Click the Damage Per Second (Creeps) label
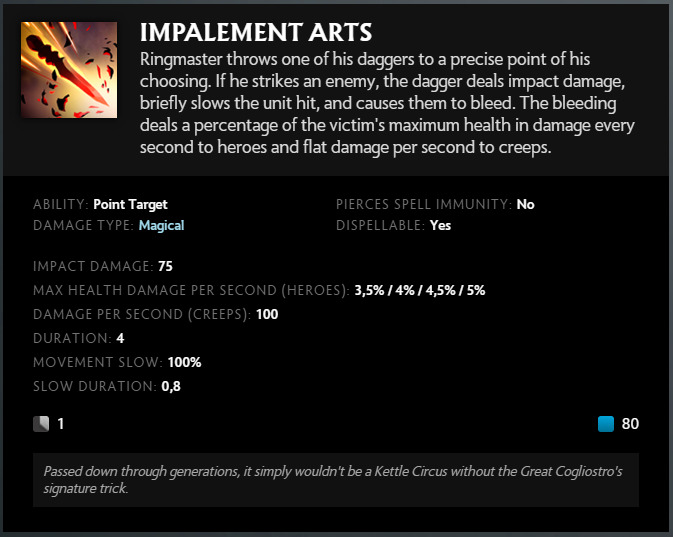673x537 pixels. [141, 314]
